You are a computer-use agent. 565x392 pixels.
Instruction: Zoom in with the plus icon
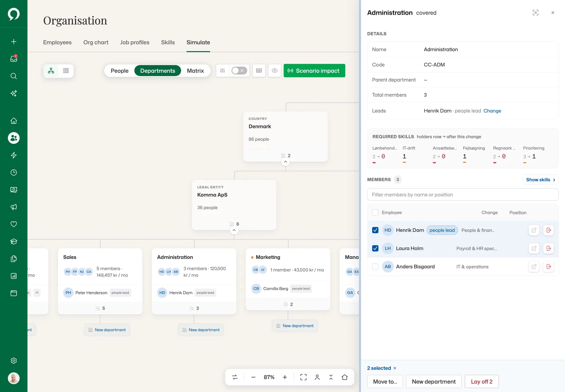pos(285,377)
